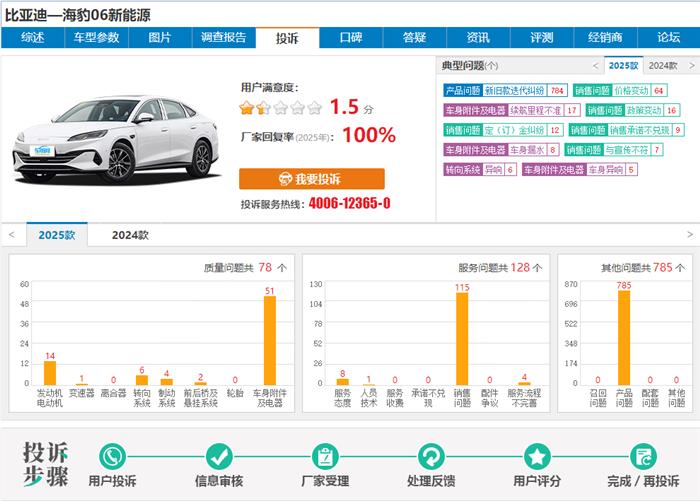Go to next model year in chart tabs
The image size is (700, 503).
[x=690, y=235]
